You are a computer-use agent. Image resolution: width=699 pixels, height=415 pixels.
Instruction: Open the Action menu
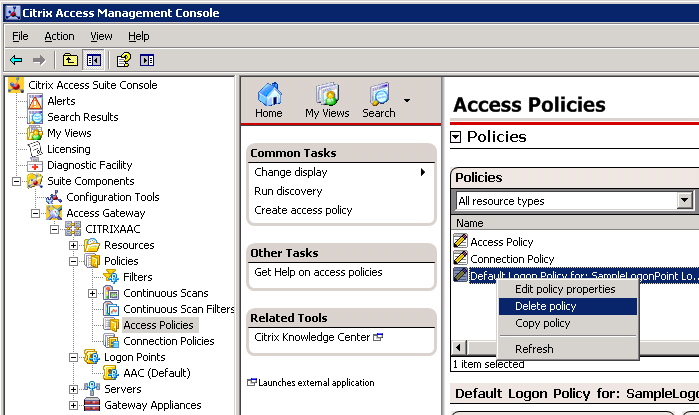point(59,36)
